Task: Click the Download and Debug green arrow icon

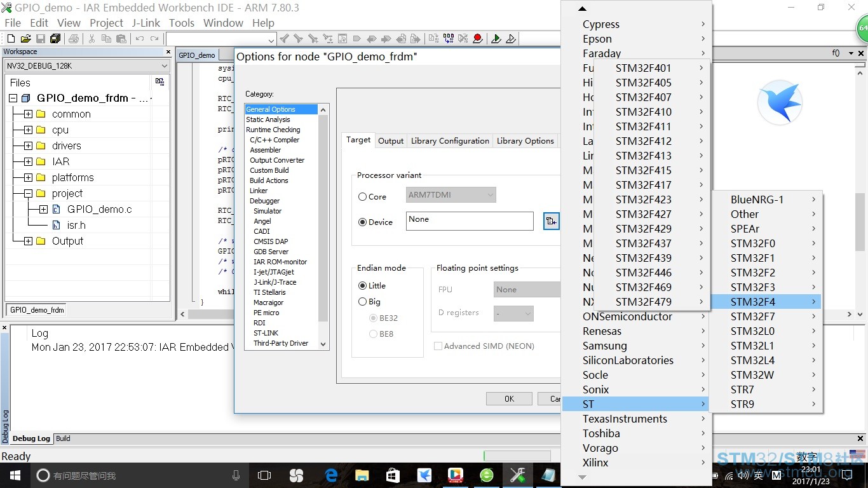Action: [x=496, y=39]
